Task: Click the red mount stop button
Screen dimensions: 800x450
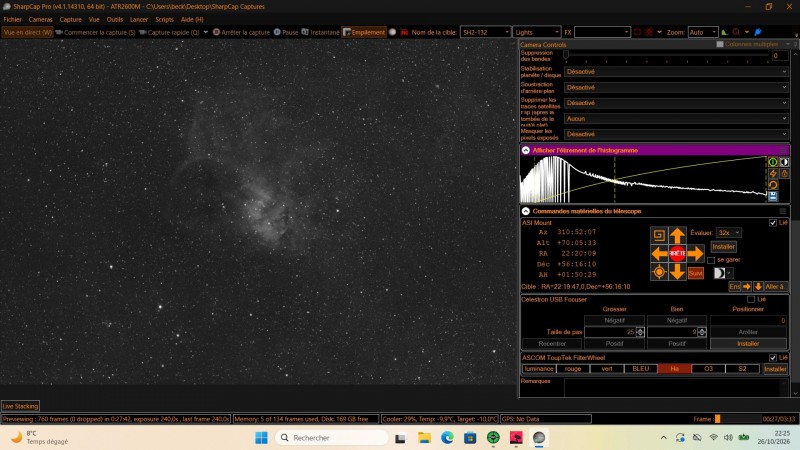Action: coord(677,253)
